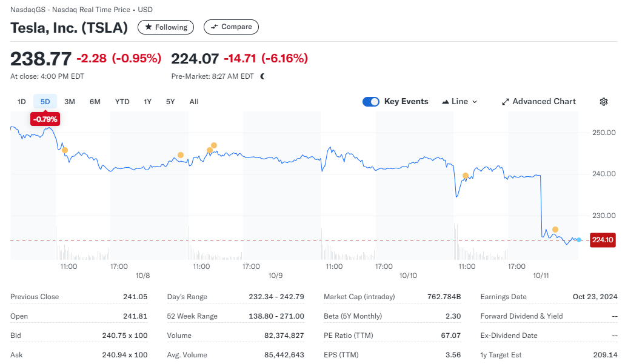Open the Line chart type dropdown
Image resolution: width=625 pixels, height=364 pixels.
tap(460, 102)
